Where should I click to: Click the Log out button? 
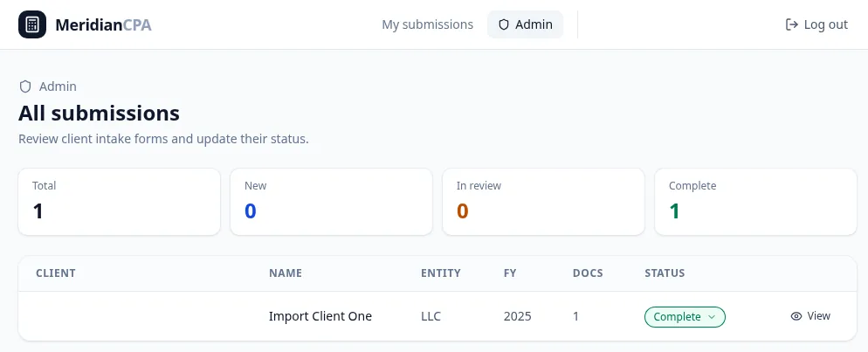816,24
